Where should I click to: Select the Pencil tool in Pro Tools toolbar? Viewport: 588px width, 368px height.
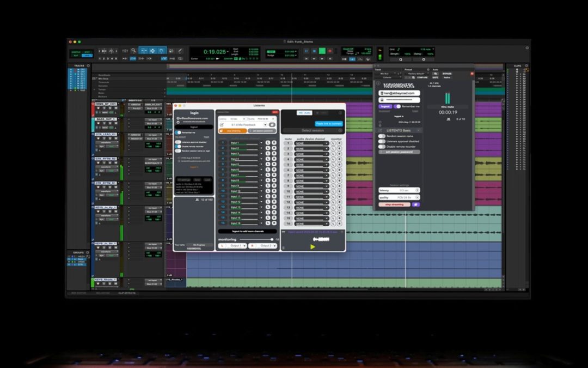point(180,51)
